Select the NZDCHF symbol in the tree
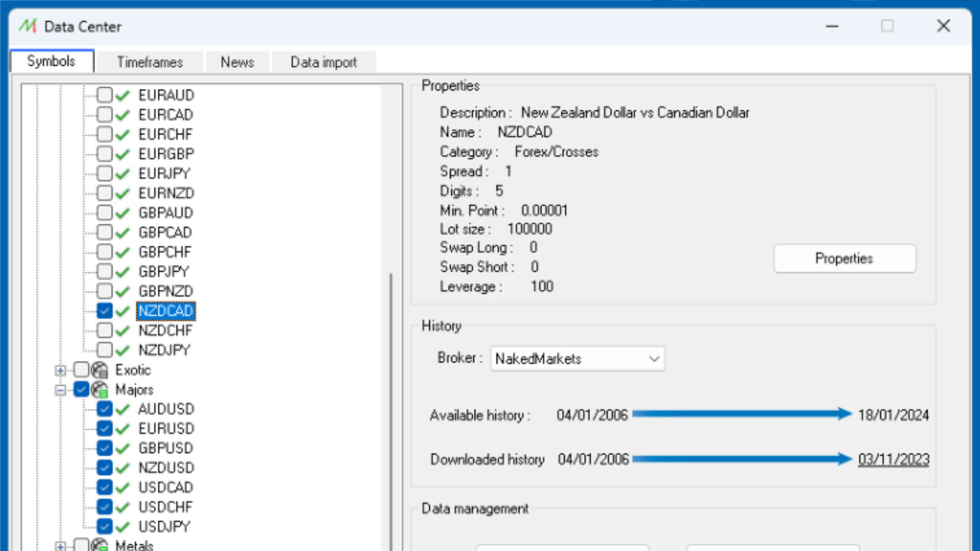 click(165, 331)
